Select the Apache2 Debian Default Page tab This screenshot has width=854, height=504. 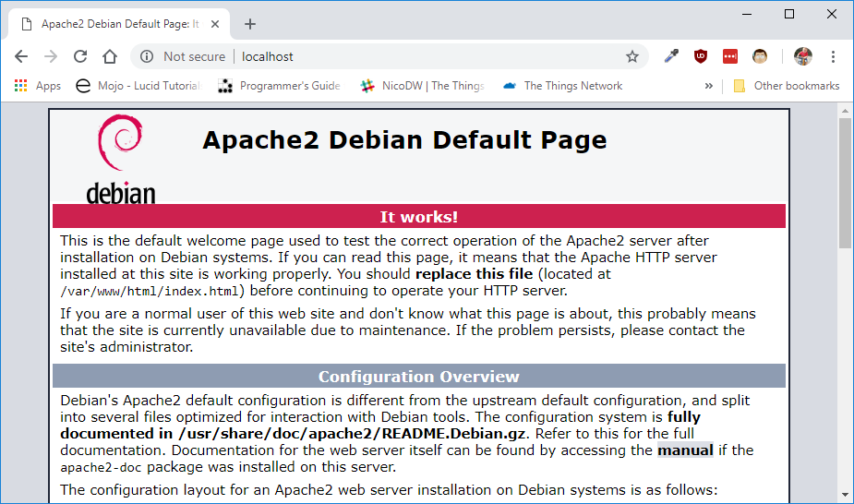(120, 24)
